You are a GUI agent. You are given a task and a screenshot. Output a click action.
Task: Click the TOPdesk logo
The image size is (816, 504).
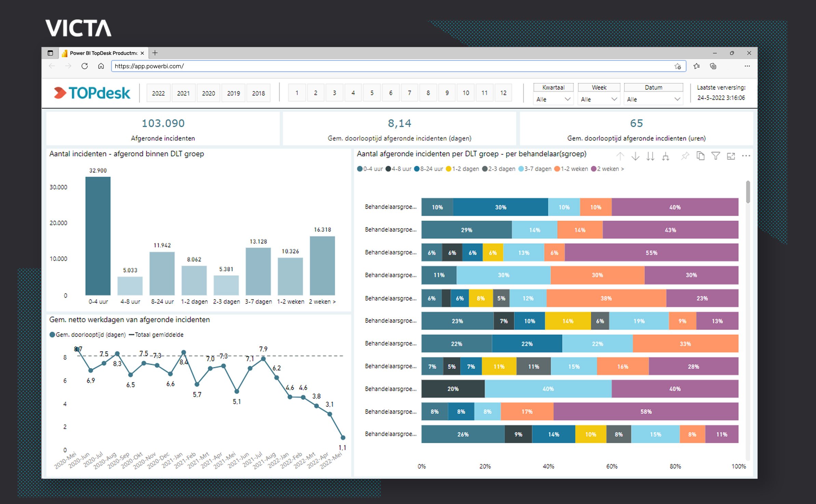pyautogui.click(x=92, y=93)
